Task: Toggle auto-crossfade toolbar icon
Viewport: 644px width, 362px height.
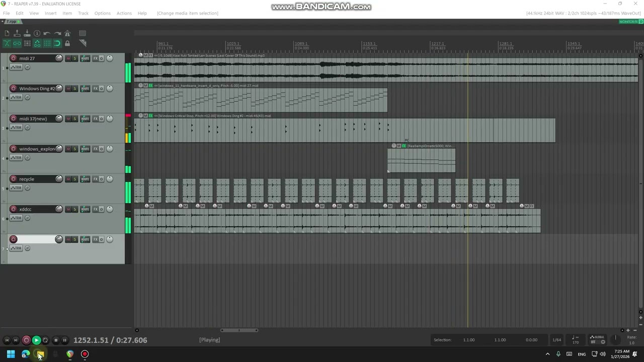Action: (x=7, y=44)
